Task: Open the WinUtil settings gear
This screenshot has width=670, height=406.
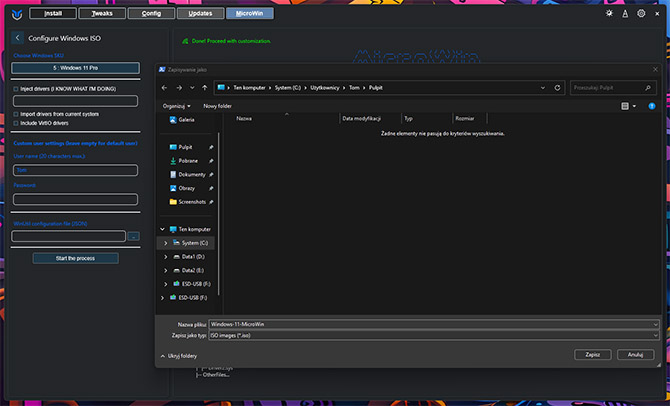Action: [641, 13]
